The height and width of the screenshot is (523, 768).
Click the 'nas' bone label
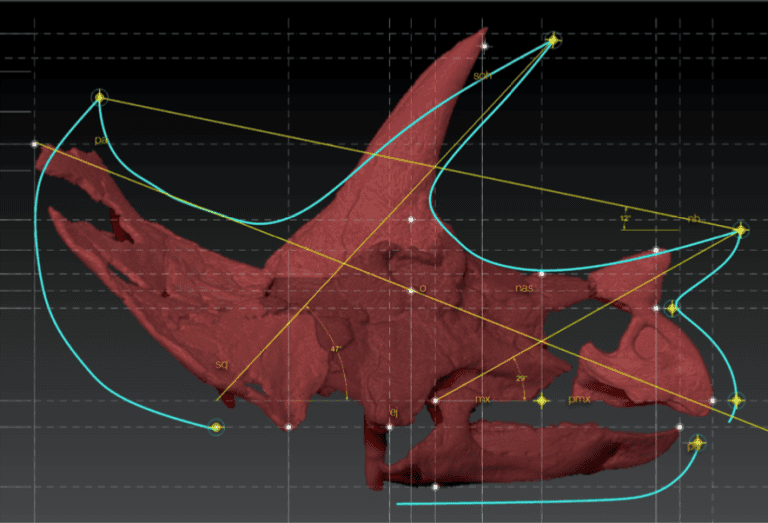[x=524, y=288]
